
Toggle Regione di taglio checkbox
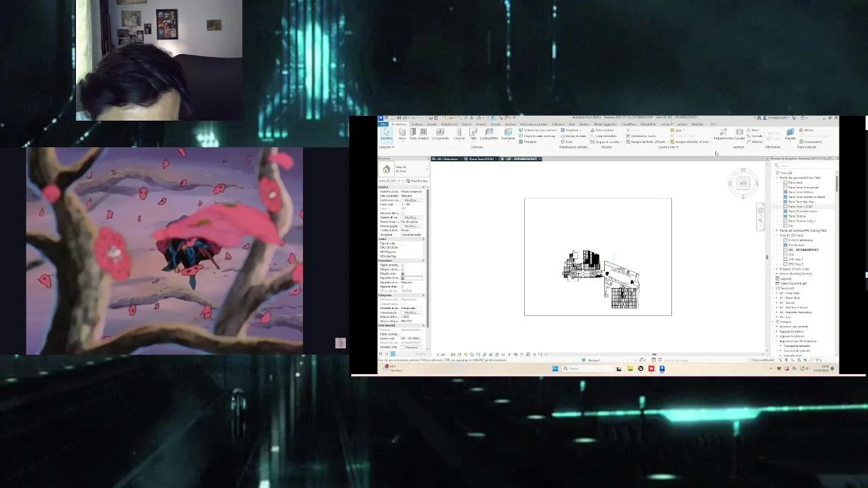(403, 287)
